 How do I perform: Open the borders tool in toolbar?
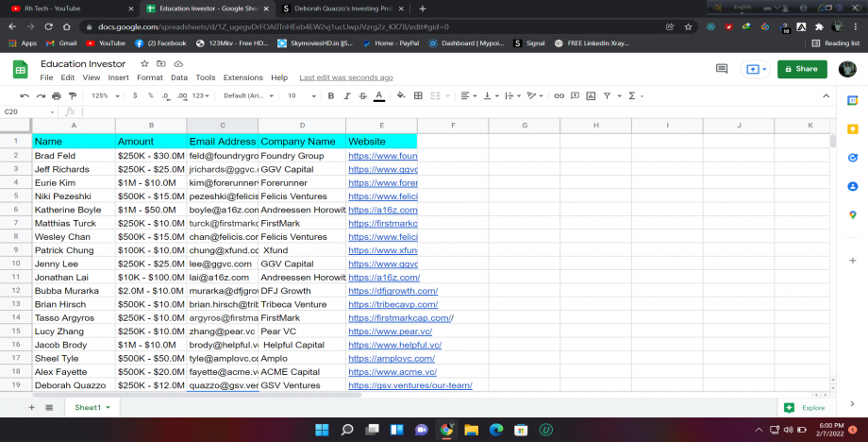[x=418, y=95]
